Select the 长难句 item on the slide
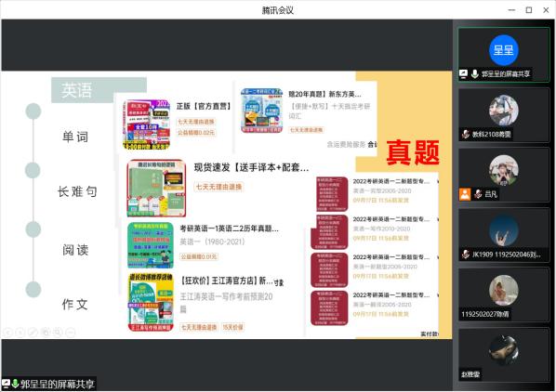 [x=77, y=191]
